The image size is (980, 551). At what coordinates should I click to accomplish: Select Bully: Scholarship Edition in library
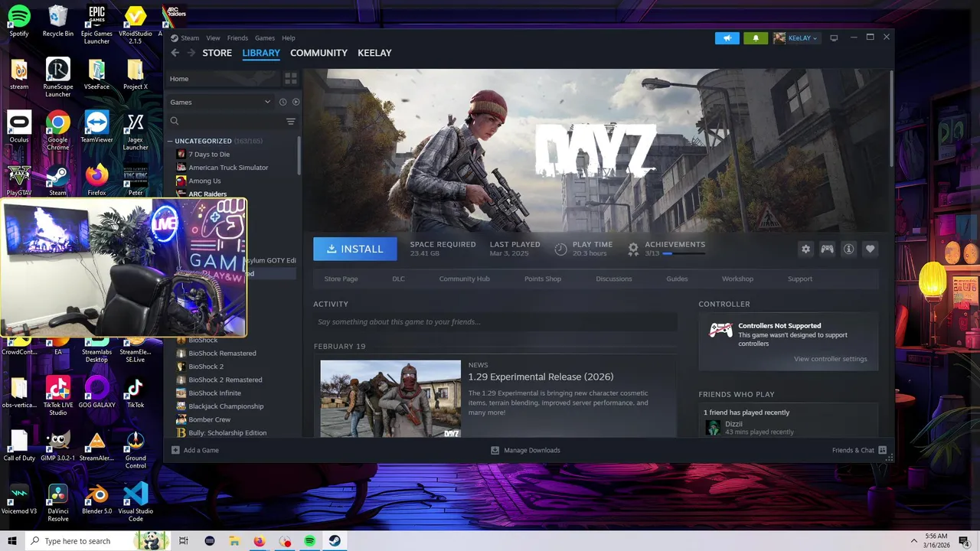[x=227, y=432]
